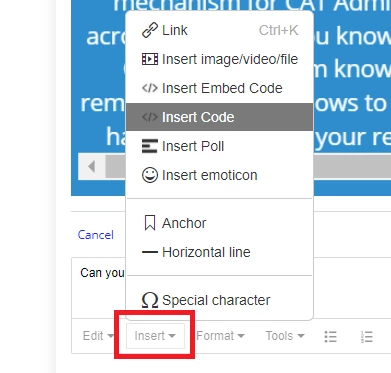Image resolution: width=391 pixels, height=373 pixels.
Task: Click the smiley face emoticon icon
Action: (150, 175)
